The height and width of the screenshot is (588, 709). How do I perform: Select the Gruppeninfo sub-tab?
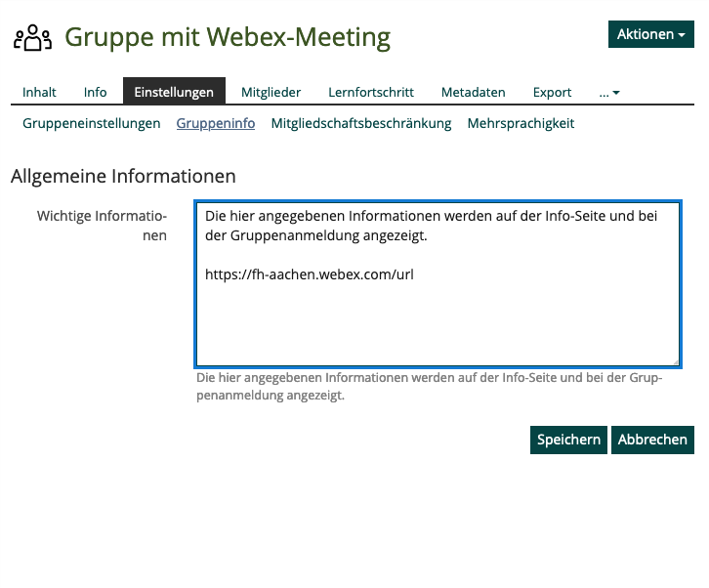coord(216,123)
